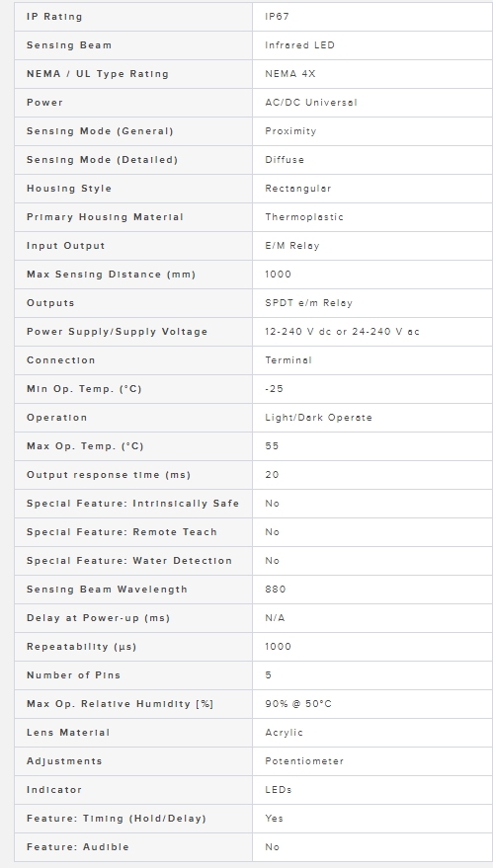The height and width of the screenshot is (868, 493).
Task: Click the Sensing Mode (General) label
Action: click(100, 131)
